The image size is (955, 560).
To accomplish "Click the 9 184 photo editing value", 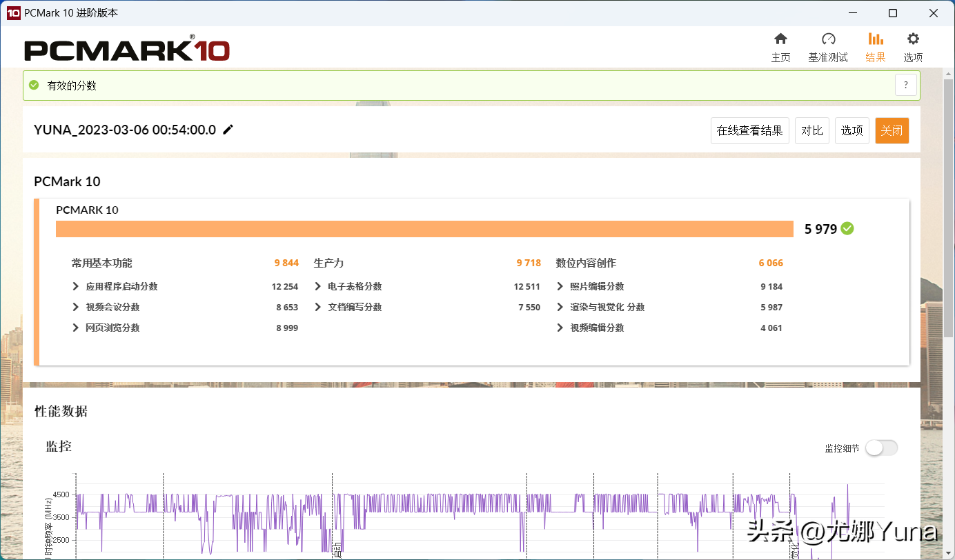I will tap(771, 286).
